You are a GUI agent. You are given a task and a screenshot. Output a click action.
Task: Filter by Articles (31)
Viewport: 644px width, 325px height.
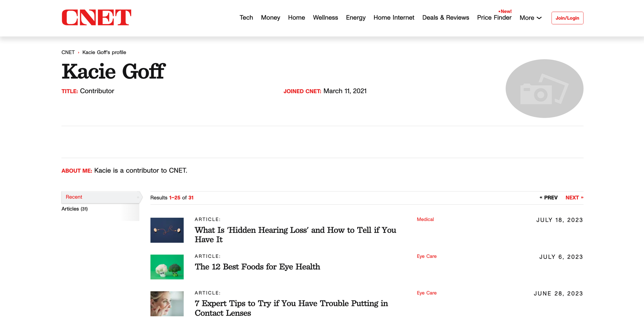click(x=74, y=209)
